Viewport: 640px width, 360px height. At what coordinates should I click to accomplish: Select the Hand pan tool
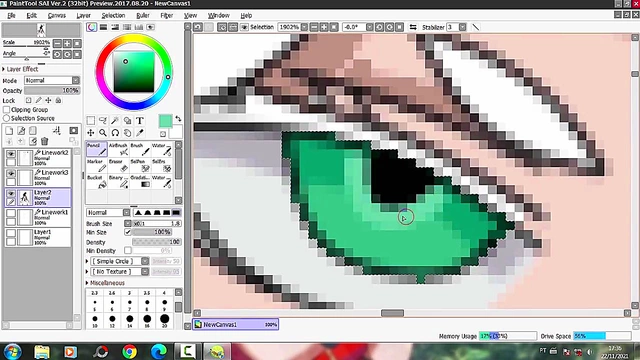[x=127, y=133]
